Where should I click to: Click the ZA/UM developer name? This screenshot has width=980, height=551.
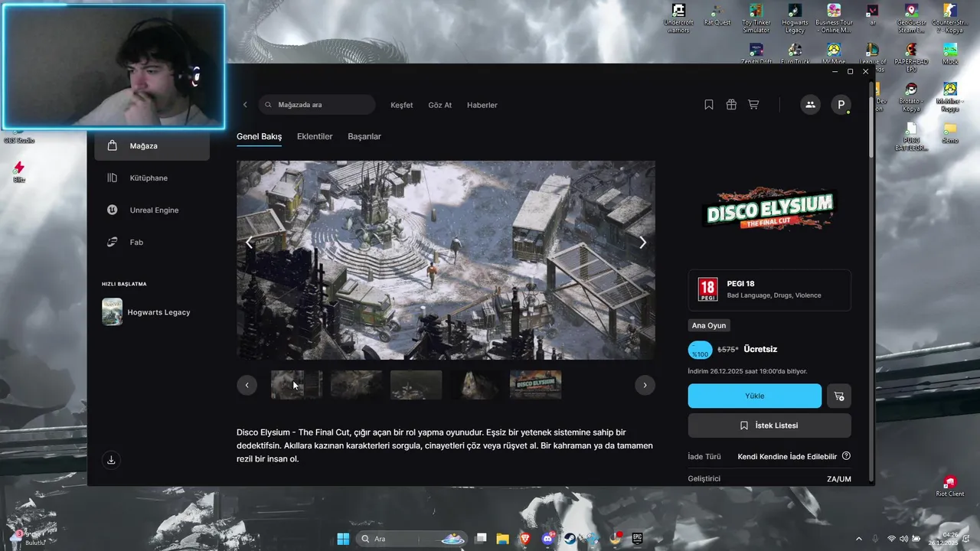coord(839,479)
